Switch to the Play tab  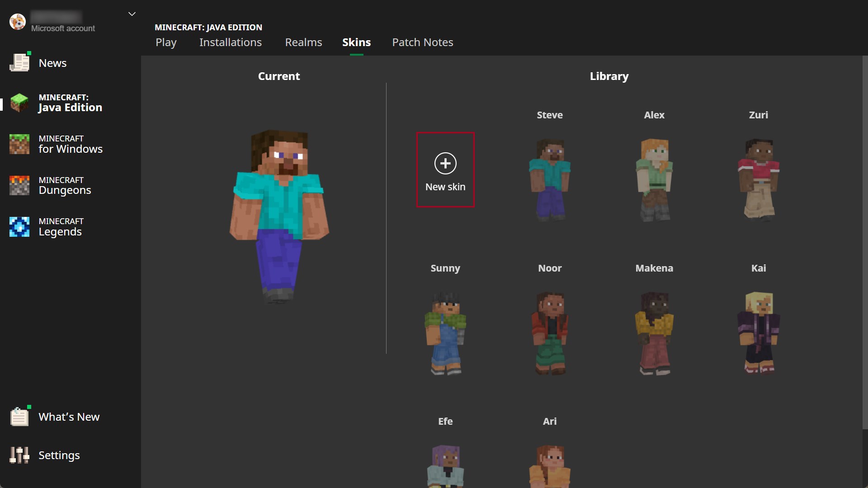coord(166,42)
